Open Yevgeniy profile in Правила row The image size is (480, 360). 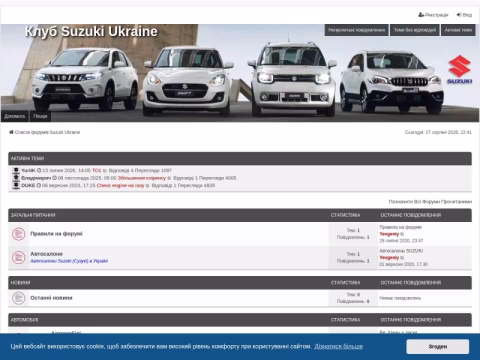tap(389, 234)
